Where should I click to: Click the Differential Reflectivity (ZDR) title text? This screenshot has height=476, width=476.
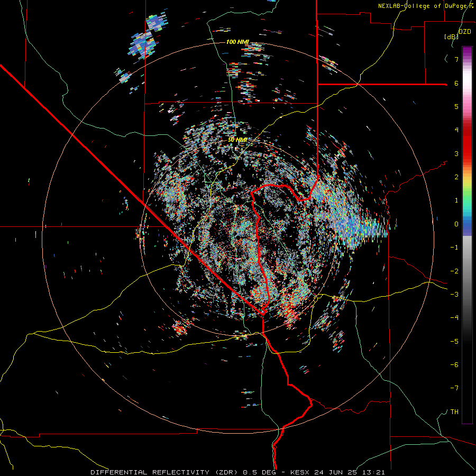click(x=165, y=472)
